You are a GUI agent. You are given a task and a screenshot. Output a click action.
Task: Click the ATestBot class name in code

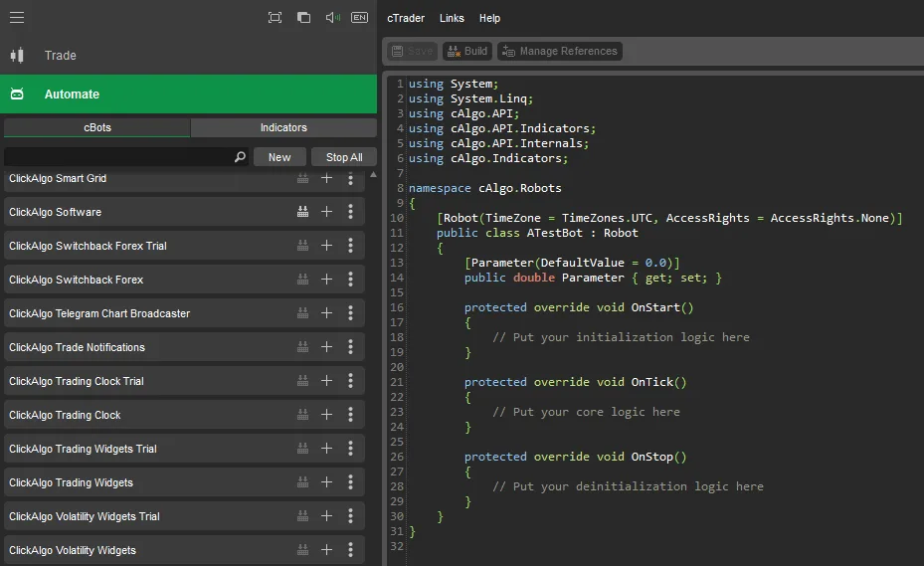pyautogui.click(x=555, y=233)
